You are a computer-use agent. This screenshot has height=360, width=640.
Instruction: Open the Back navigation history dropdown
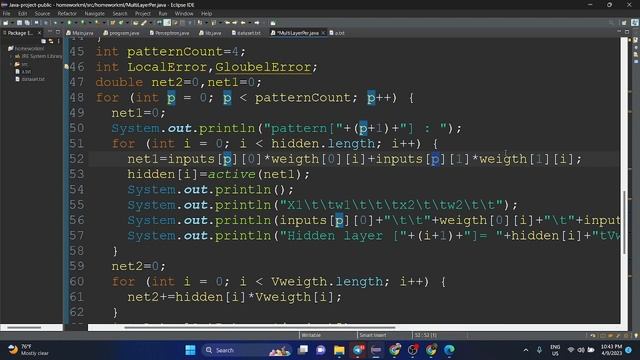tap(249, 23)
